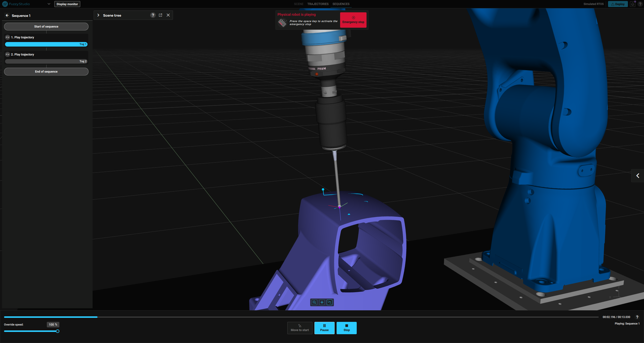Stop the sequence playback

coord(347,328)
